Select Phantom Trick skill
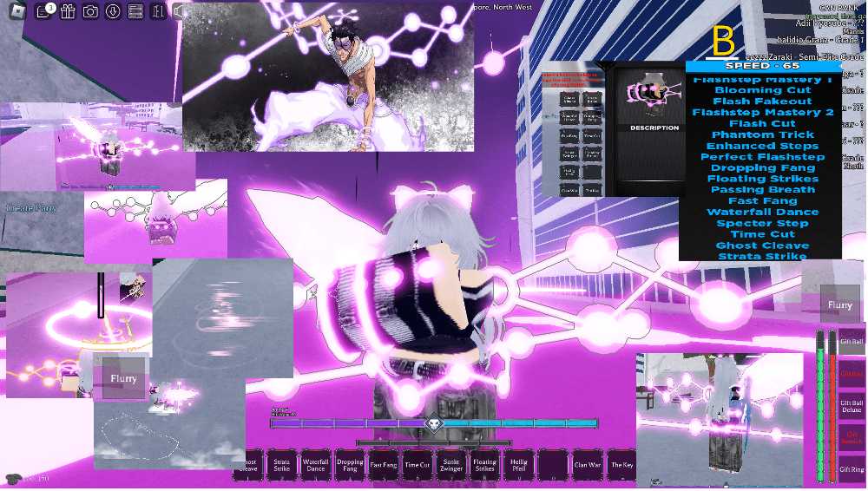The height and width of the screenshot is (491, 868). [763, 134]
